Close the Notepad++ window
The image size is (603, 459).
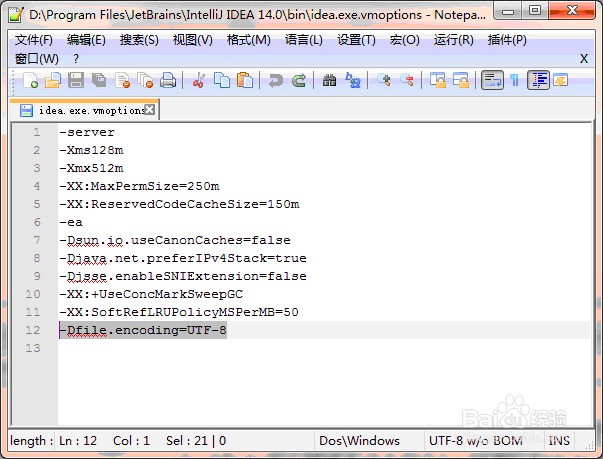(x=572, y=10)
